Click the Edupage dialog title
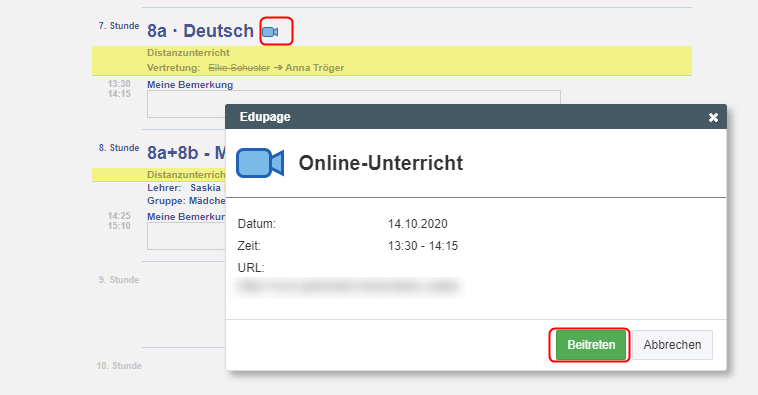Screen dimensions: 758x395 pos(265,117)
